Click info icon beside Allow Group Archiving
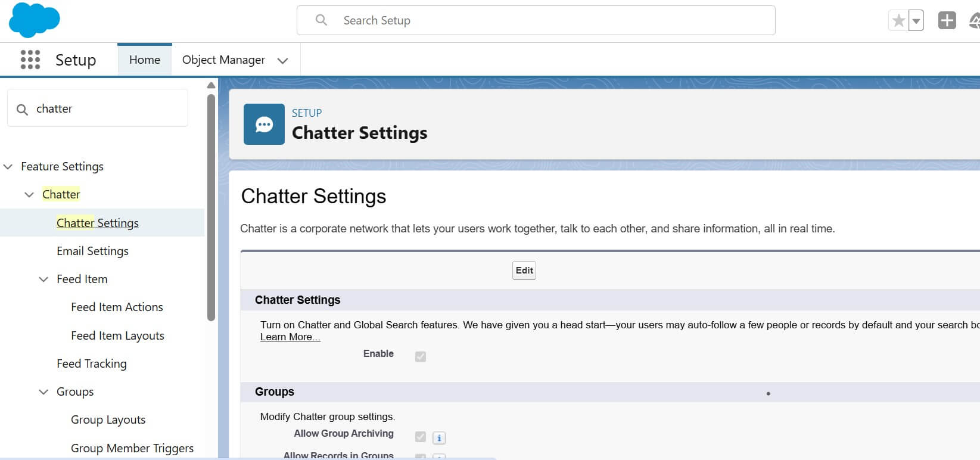The width and height of the screenshot is (980, 460). pos(439,438)
